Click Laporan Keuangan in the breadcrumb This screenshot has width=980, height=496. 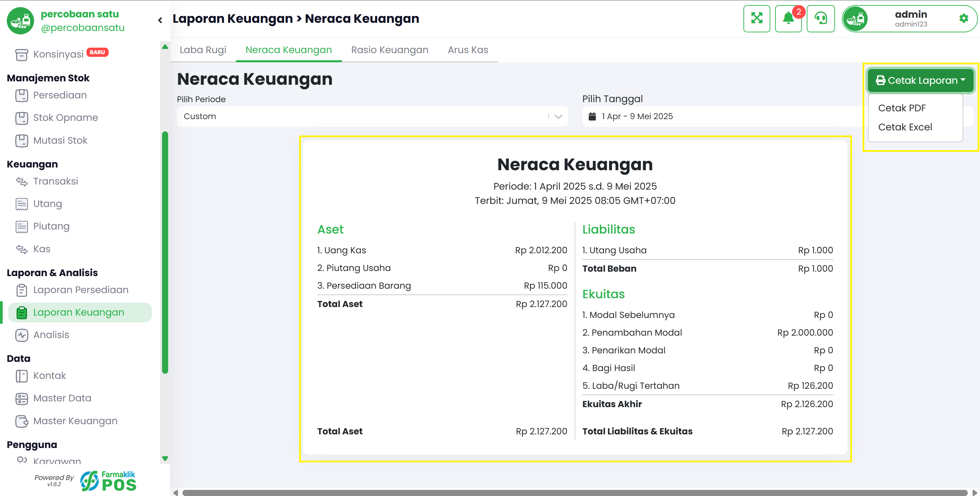tap(232, 19)
